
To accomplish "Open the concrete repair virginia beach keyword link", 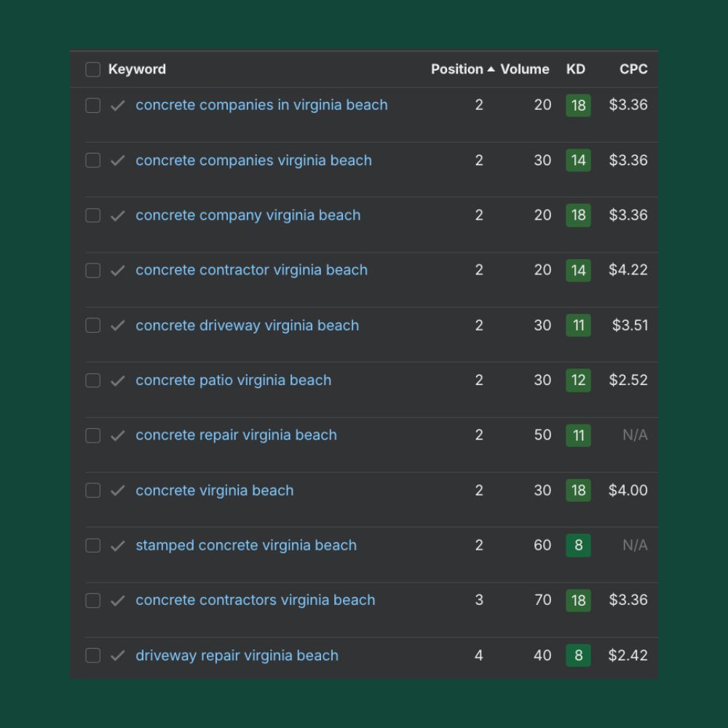I will click(236, 435).
